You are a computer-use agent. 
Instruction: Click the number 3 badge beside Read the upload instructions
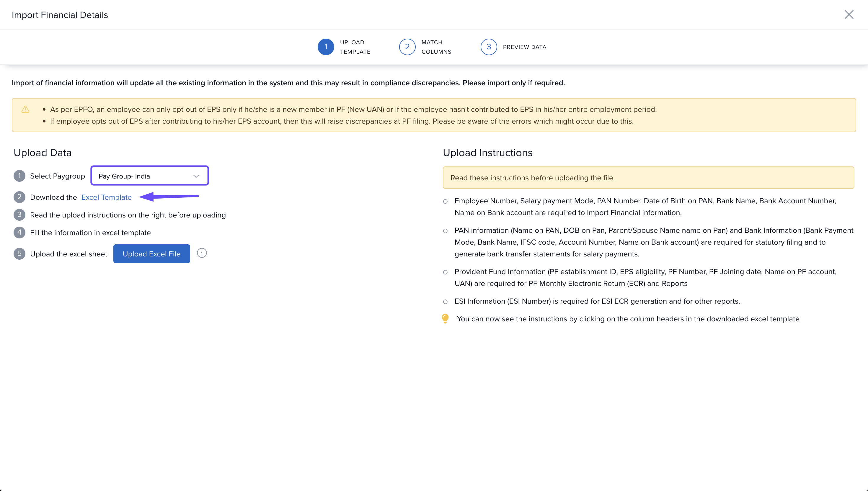(19, 215)
